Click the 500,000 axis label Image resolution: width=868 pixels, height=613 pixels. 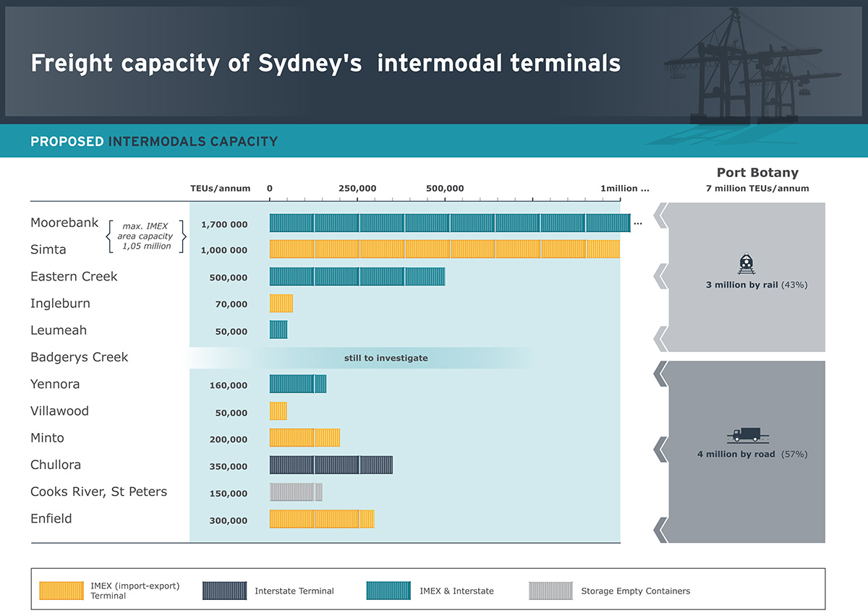point(445,189)
